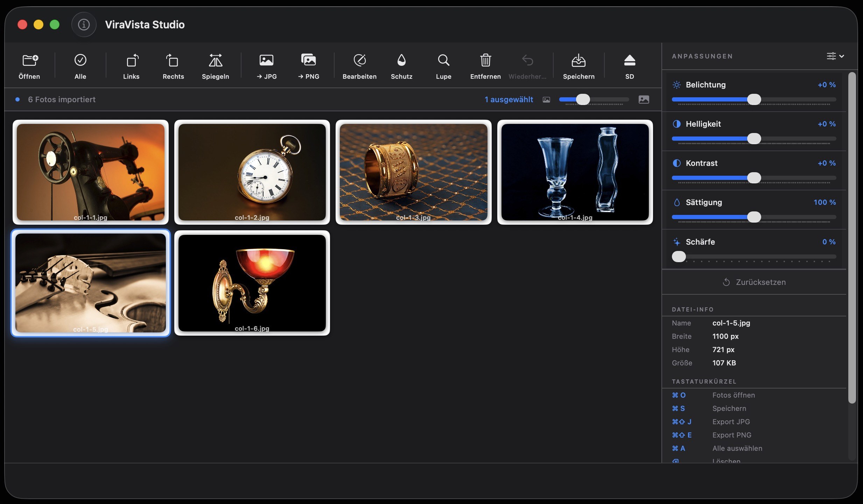This screenshot has height=504, width=863.
Task: Set the Schärfe slider knob
Action: click(679, 257)
